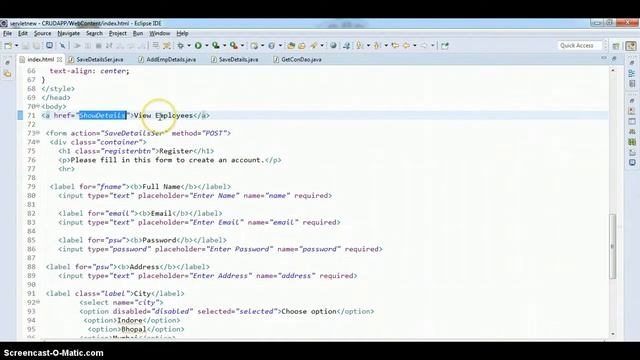Maximize the editor area icon
The image size is (640, 360).
pos(614,59)
